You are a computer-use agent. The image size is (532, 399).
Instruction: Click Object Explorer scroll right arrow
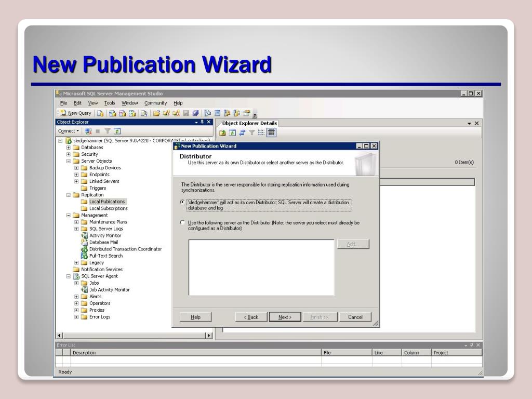pos(209,336)
